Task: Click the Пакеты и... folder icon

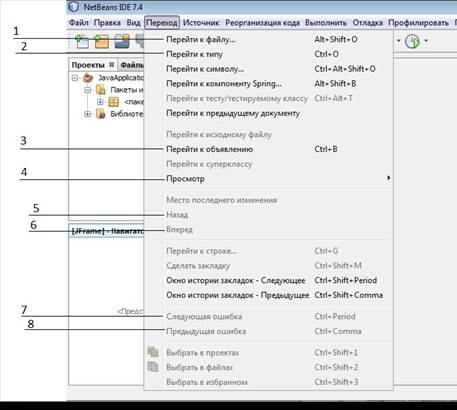Action: click(100, 90)
